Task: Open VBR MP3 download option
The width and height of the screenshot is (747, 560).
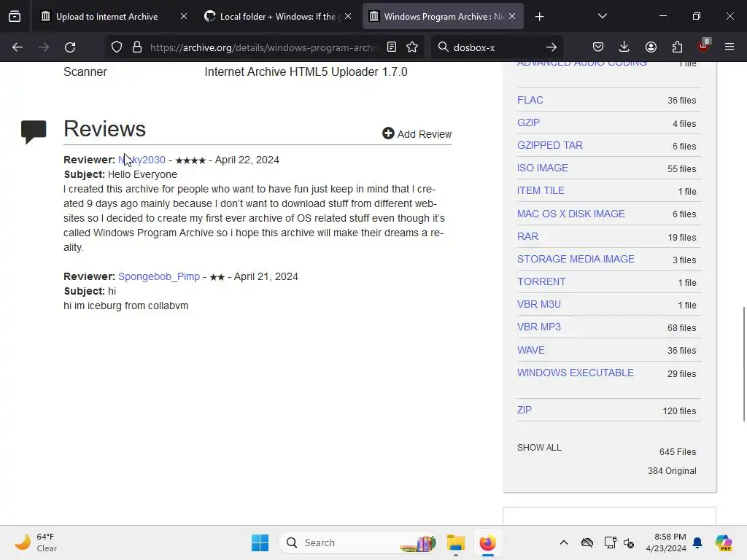Action: pos(539,327)
